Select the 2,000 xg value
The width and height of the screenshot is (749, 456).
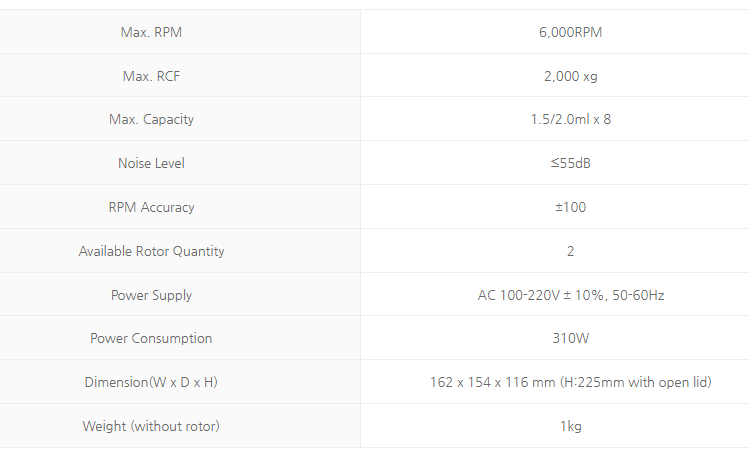pos(570,76)
